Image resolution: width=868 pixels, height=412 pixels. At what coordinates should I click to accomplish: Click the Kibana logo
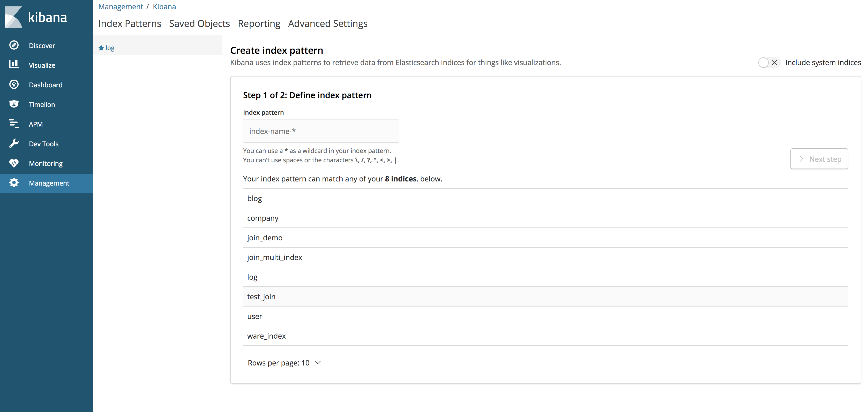pyautogui.click(x=36, y=17)
